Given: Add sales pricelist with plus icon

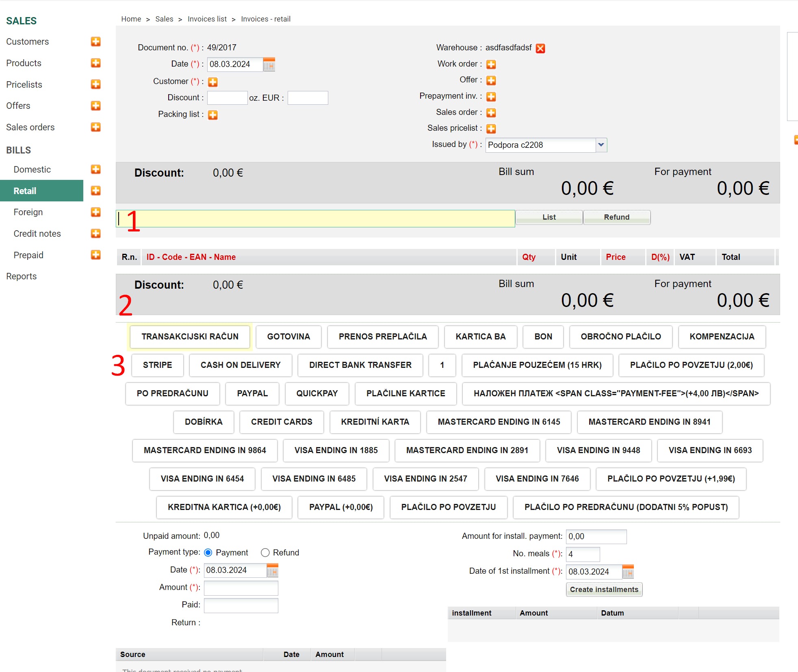Looking at the screenshot, I should click(x=491, y=129).
